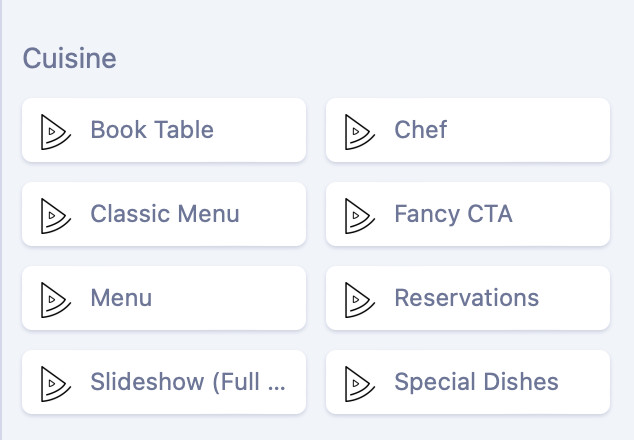Click the Menu module's triangle icon
Image resolution: width=634 pixels, height=440 pixels.
click(x=54, y=298)
